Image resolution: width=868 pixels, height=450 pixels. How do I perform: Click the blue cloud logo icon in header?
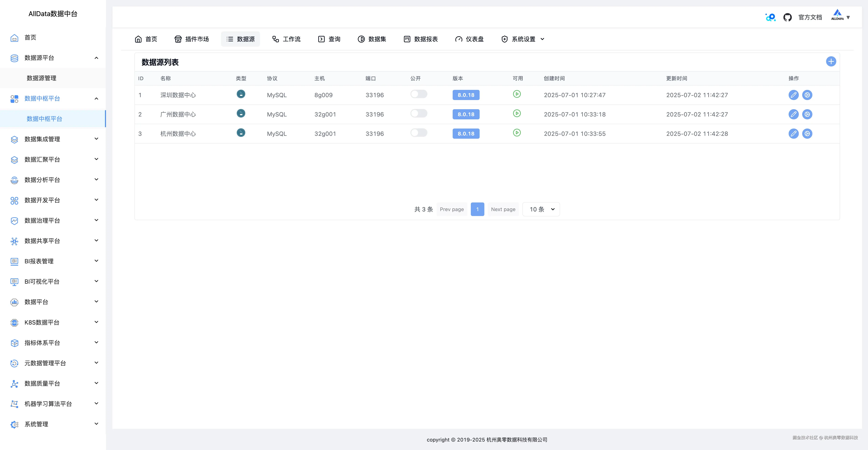pyautogui.click(x=770, y=17)
